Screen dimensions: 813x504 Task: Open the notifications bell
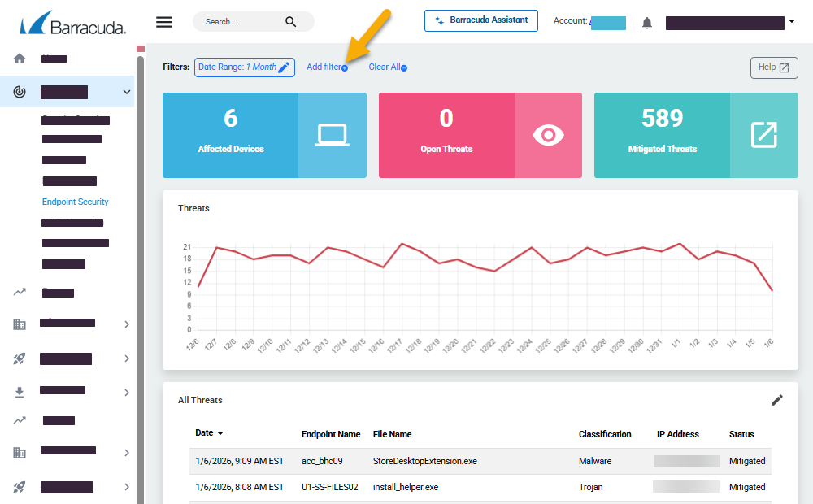click(647, 23)
